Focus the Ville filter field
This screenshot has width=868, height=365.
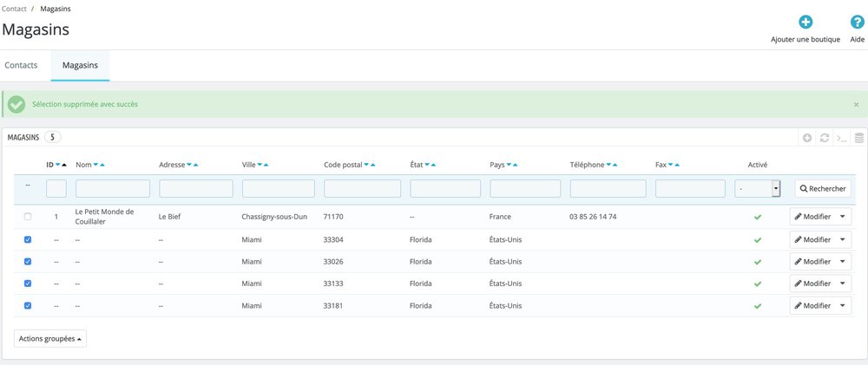pyautogui.click(x=279, y=189)
